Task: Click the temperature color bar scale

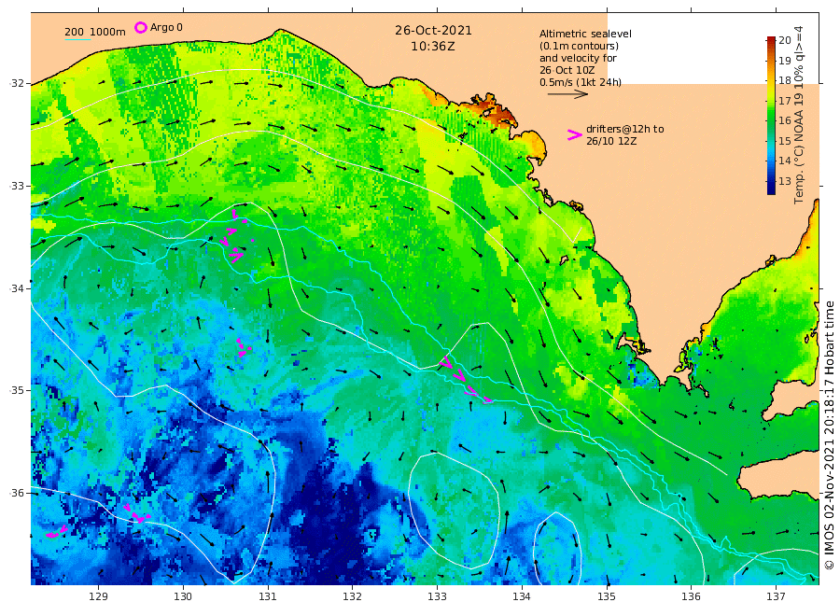Action: [x=771, y=115]
